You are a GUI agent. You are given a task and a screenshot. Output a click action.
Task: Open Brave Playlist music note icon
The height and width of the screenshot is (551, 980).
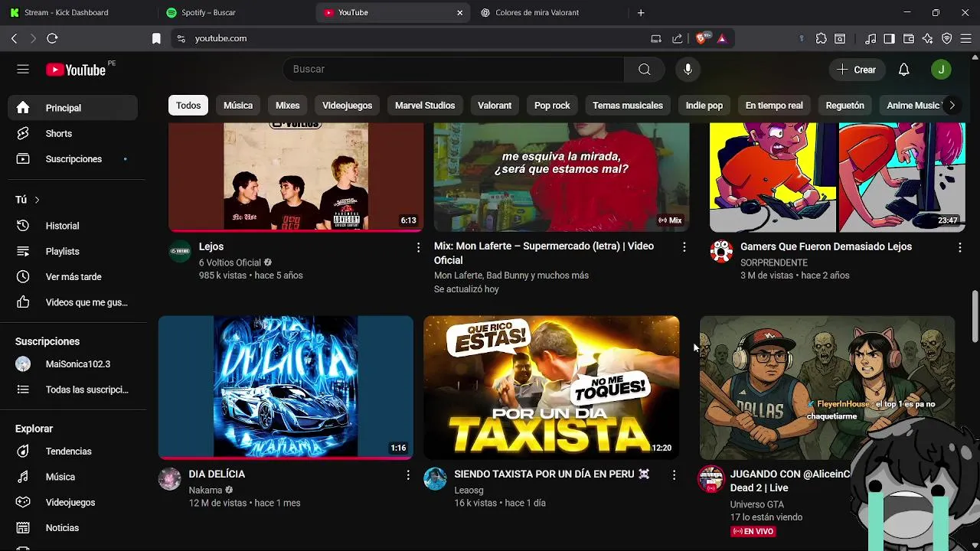click(871, 38)
